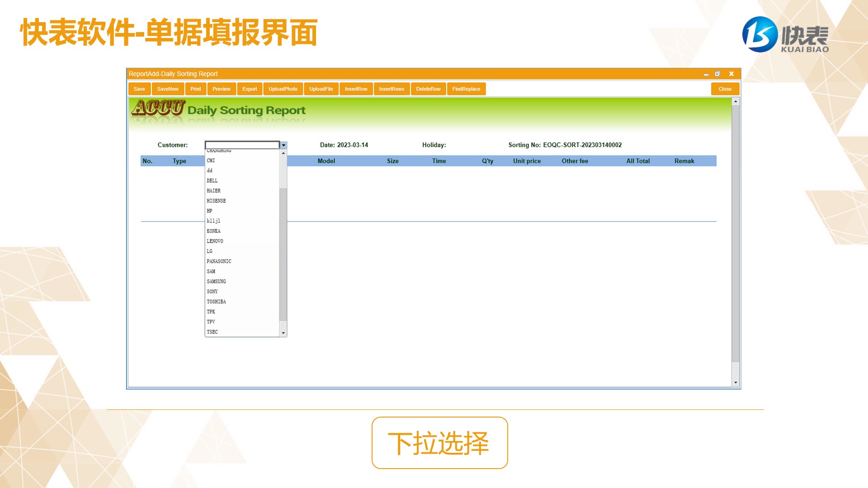
Task: Collapse the Customer dropdown arrow
Action: (x=283, y=145)
